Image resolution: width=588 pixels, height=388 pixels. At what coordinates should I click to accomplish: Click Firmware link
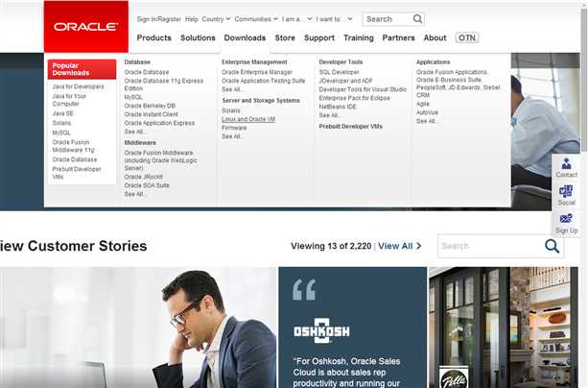tap(234, 128)
